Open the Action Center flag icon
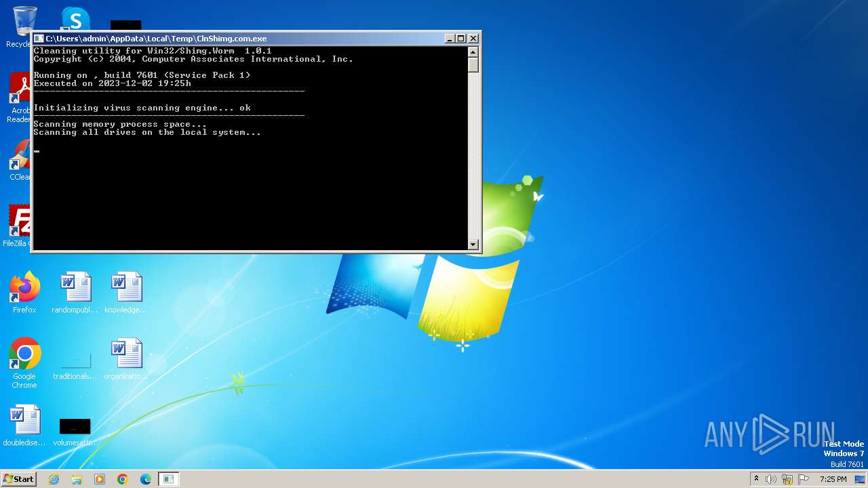Screen dimensions: 868x488 [x=804, y=479]
